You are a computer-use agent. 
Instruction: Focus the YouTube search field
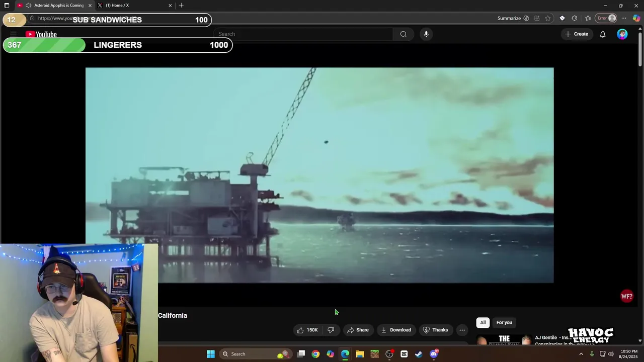tap(303, 34)
